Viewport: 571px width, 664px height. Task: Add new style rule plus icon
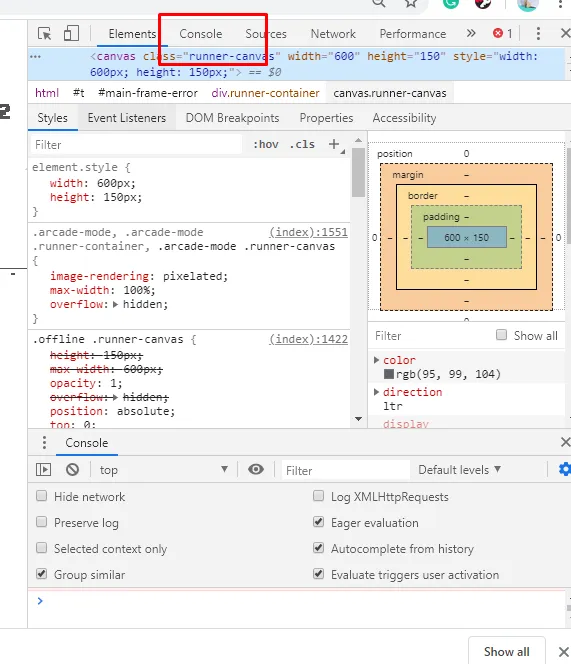(334, 144)
